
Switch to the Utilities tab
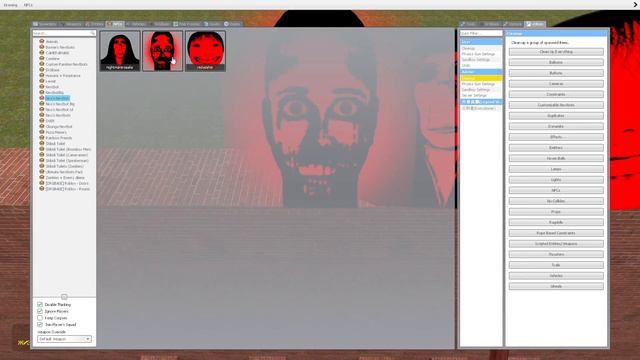click(535, 24)
